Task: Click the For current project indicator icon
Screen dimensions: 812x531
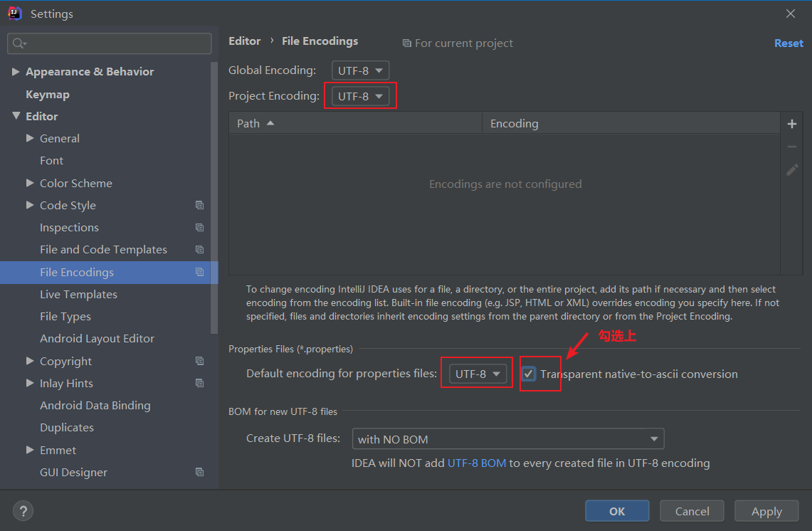Action: (x=406, y=43)
